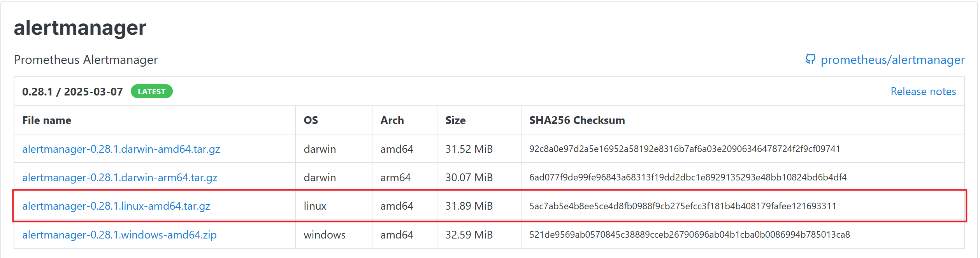Click the SHA256 Checksum column header
Viewport: 980px width, 258px height.
click(x=577, y=120)
